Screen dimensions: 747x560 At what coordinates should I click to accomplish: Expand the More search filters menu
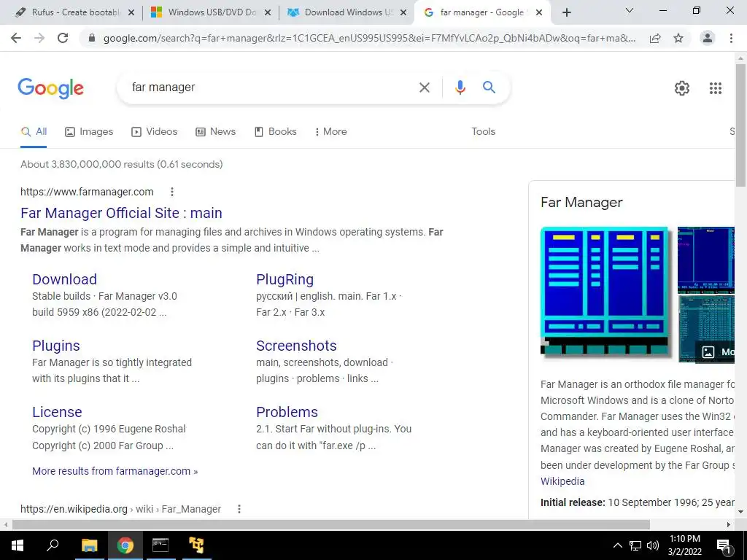[330, 131]
